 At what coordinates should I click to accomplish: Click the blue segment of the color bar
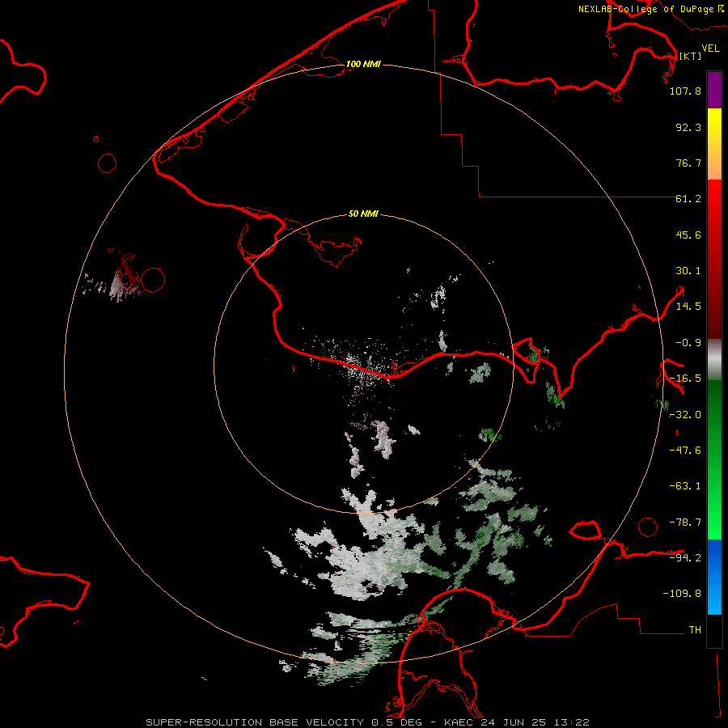714,577
